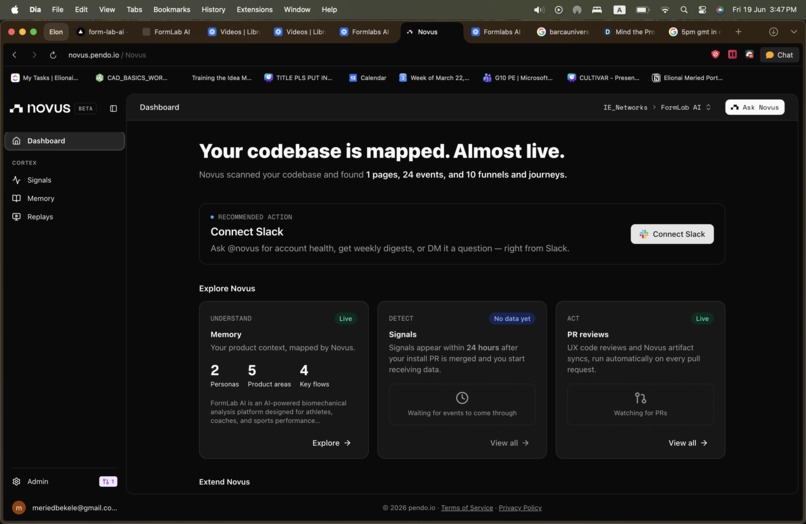This screenshot has width=806, height=524.
Task: Go forward with the browser forward arrow
Action: pyautogui.click(x=33, y=55)
